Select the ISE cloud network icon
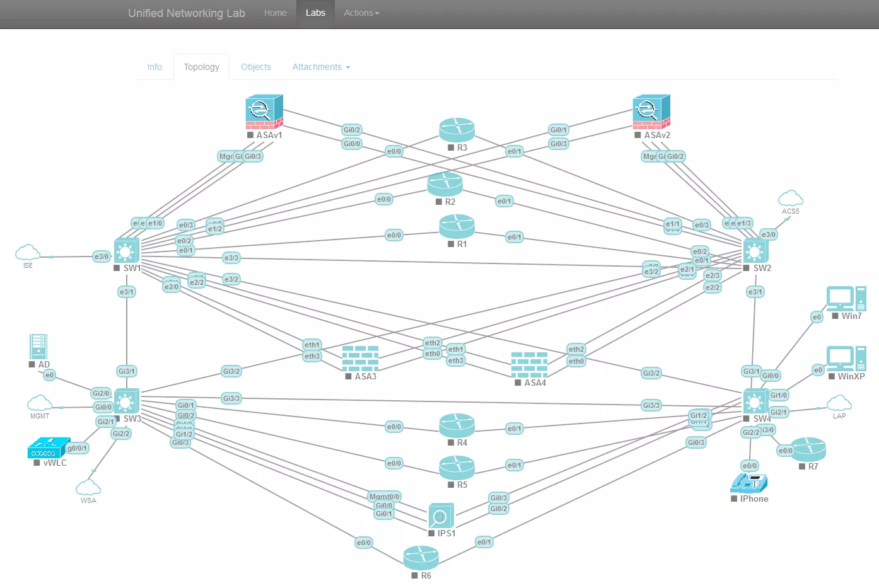Image resolution: width=879 pixels, height=588 pixels. tap(28, 253)
